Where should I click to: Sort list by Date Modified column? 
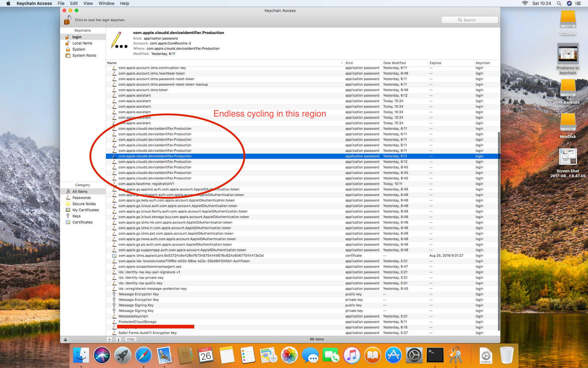click(405, 63)
